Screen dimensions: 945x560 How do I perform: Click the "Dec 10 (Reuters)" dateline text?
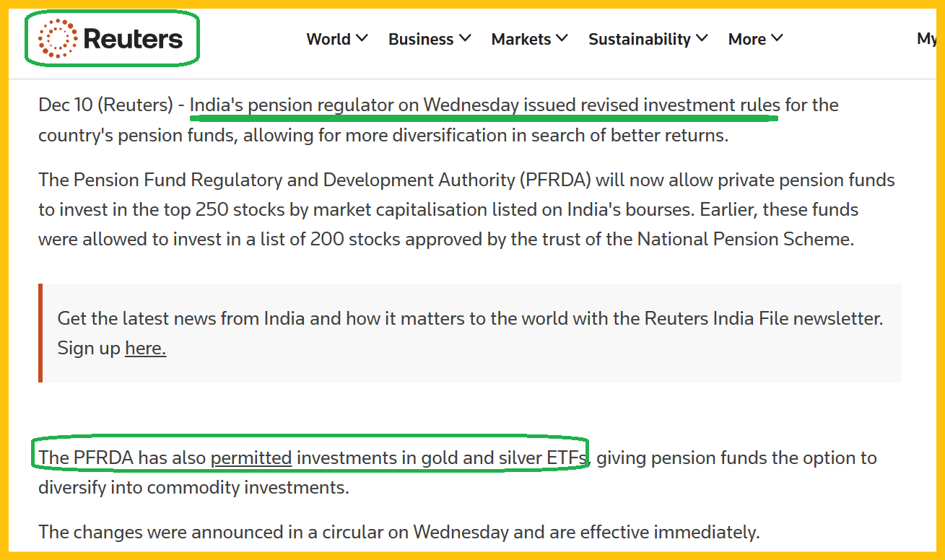(105, 105)
